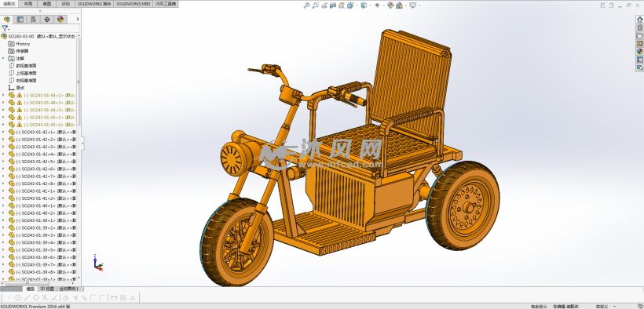
Task: Expand manager tabs with the right chevron
Action: (x=78, y=20)
